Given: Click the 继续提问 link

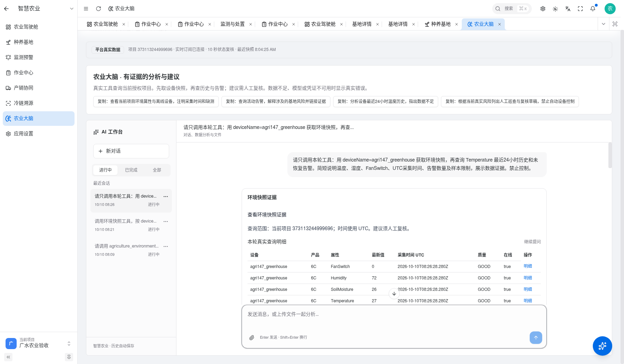Looking at the screenshot, I should [532, 242].
